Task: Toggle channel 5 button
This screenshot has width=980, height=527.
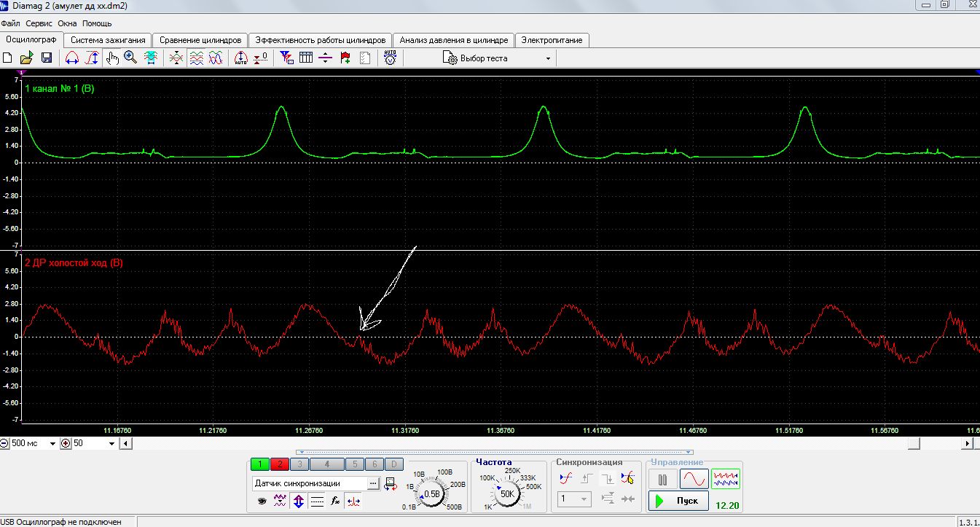Action: tap(354, 464)
